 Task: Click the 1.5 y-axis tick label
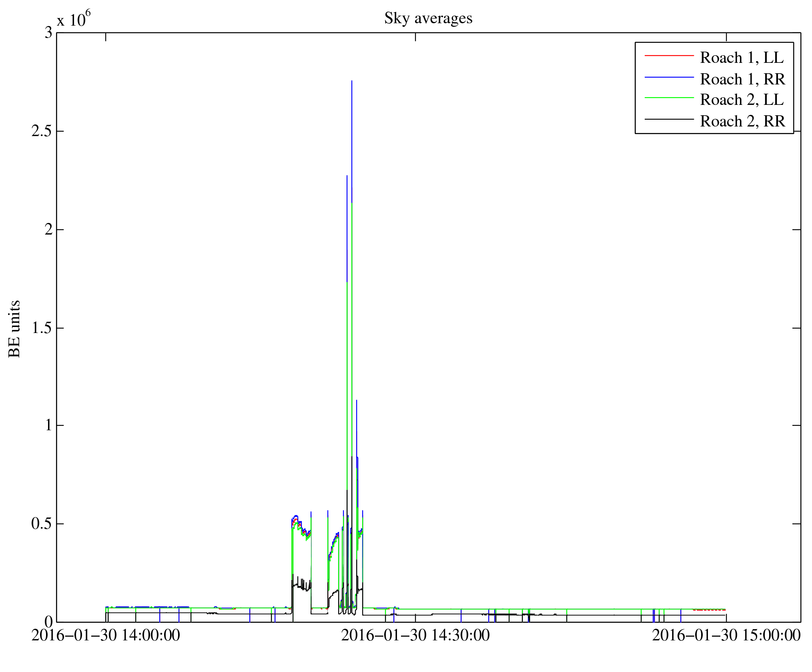click(42, 328)
